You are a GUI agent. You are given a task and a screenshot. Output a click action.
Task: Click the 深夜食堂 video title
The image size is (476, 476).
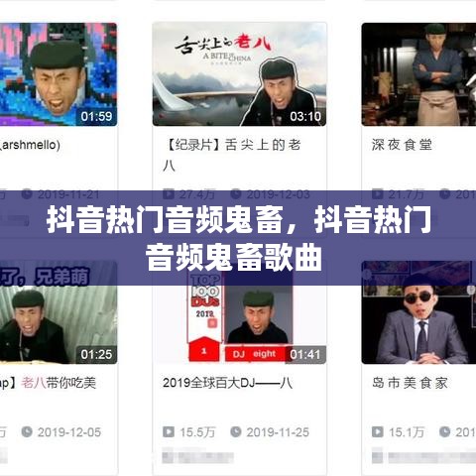point(402,145)
